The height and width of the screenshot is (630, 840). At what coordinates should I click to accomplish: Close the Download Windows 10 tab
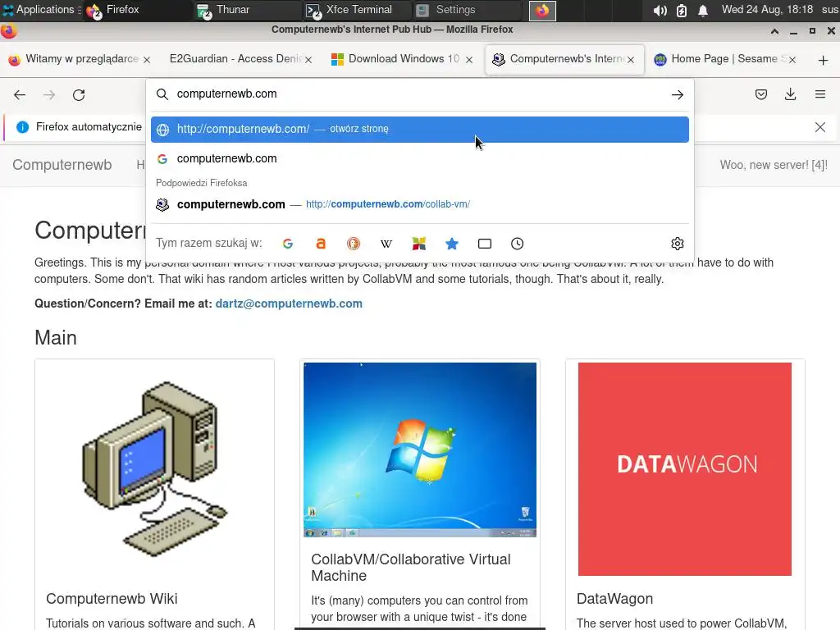click(x=469, y=59)
